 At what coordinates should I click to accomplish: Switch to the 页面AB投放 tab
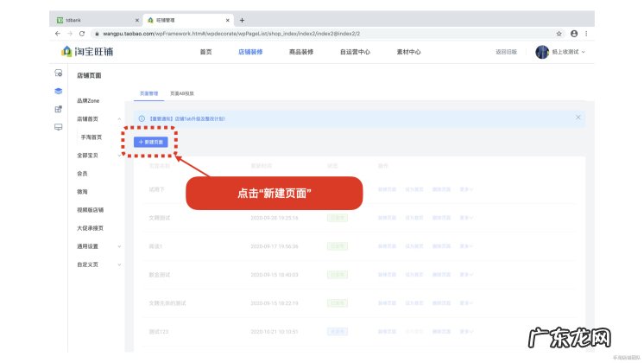click(182, 93)
